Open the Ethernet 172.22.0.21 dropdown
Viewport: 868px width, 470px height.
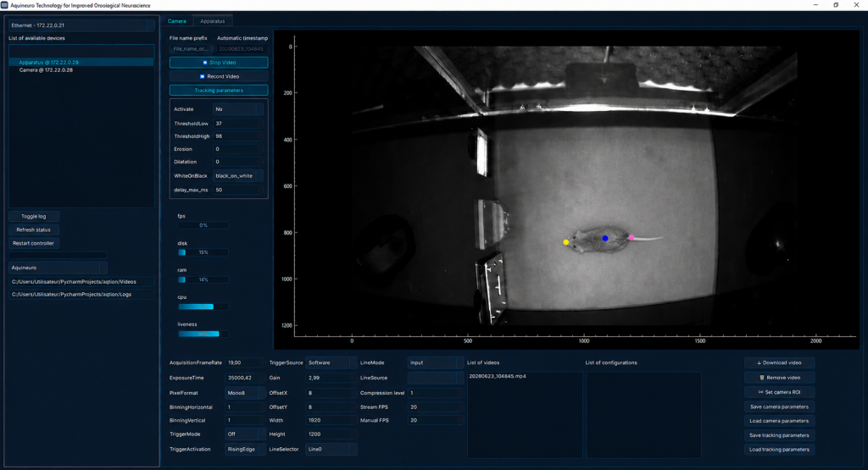coord(81,25)
